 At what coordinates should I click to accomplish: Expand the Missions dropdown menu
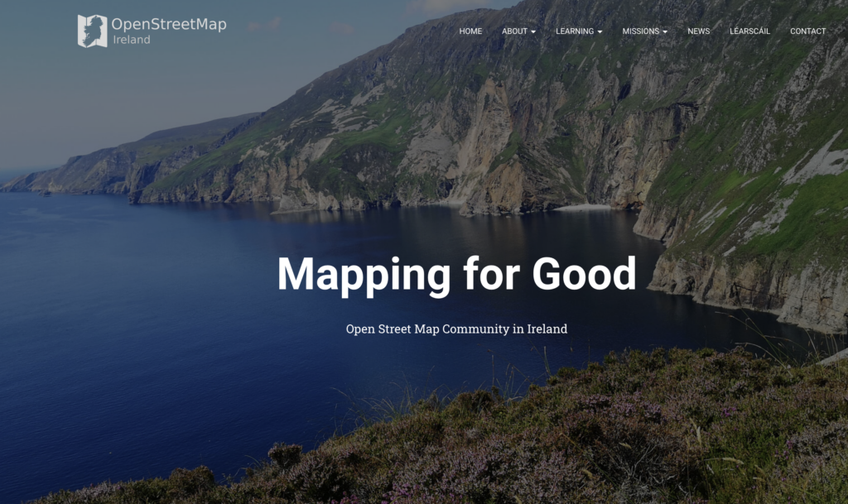(644, 31)
